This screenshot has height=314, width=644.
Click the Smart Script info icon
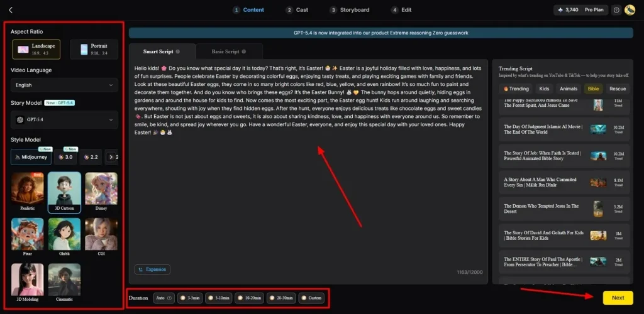178,51
